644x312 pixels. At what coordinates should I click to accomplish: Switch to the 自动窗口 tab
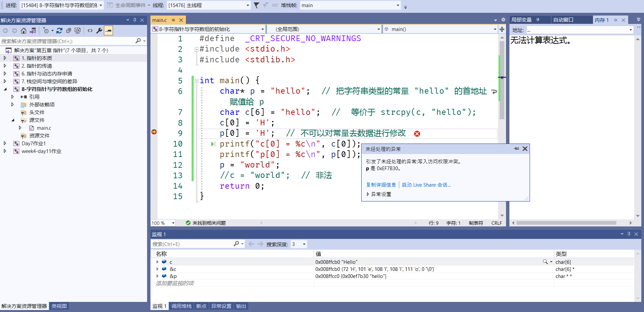563,20
